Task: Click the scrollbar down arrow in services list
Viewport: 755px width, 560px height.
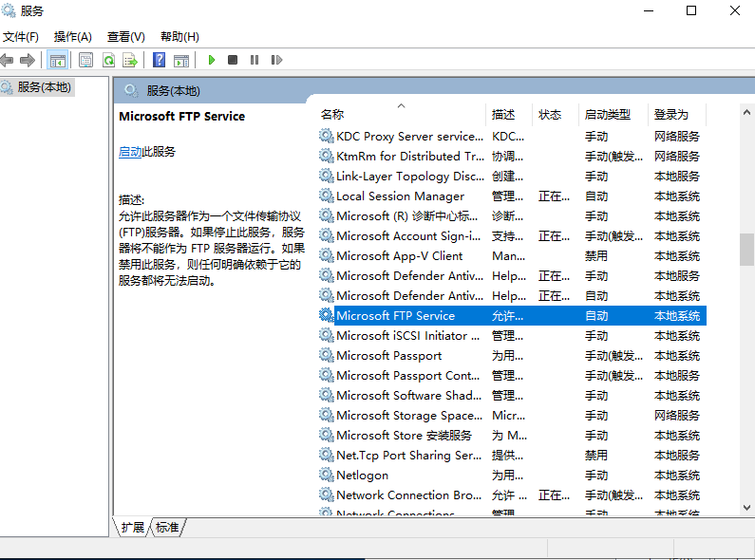Action: 746,508
